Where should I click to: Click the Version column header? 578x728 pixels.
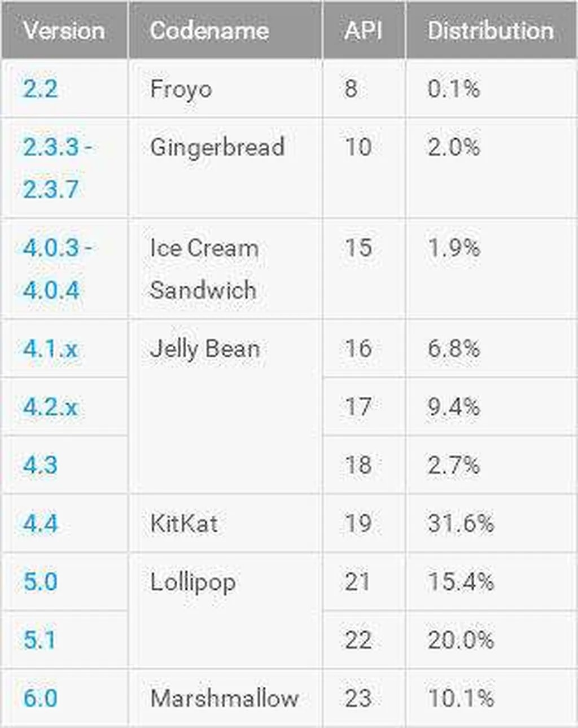[64, 30]
